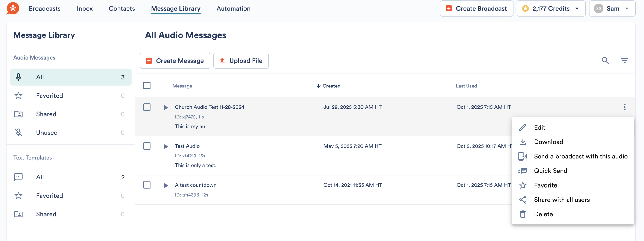Open Favorited text templates
Screen dimensions: 644x241
click(49, 196)
